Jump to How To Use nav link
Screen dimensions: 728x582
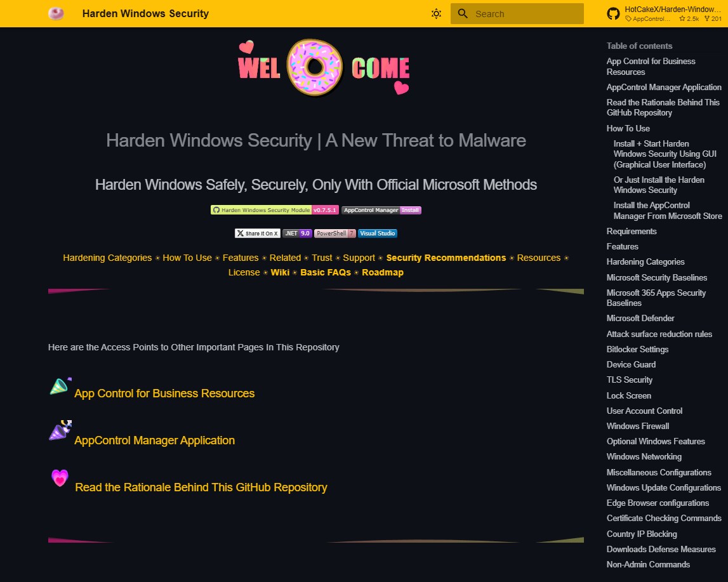[x=187, y=258]
